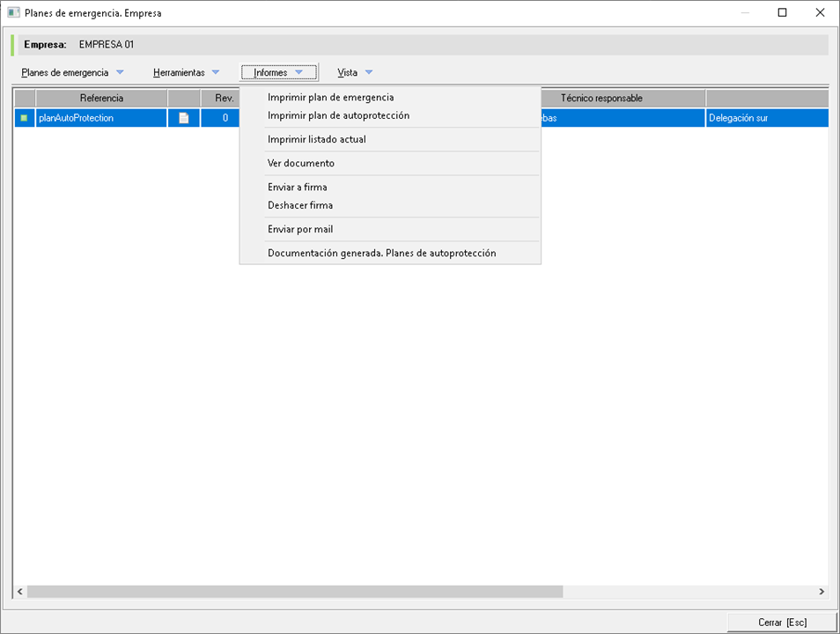Maximize the Planes de emergencia window
Viewport: 840px width, 634px height.
coord(782,12)
